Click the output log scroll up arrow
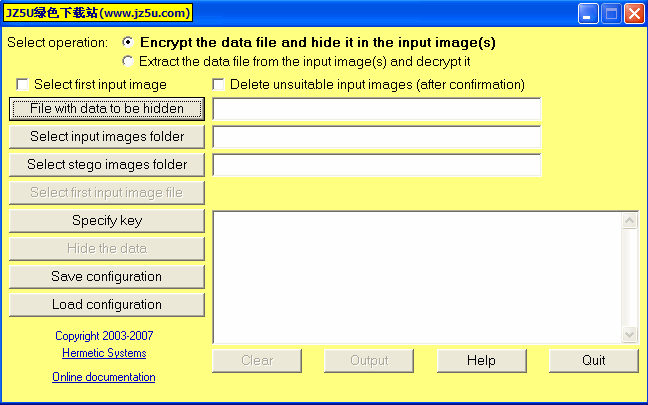 [629, 220]
